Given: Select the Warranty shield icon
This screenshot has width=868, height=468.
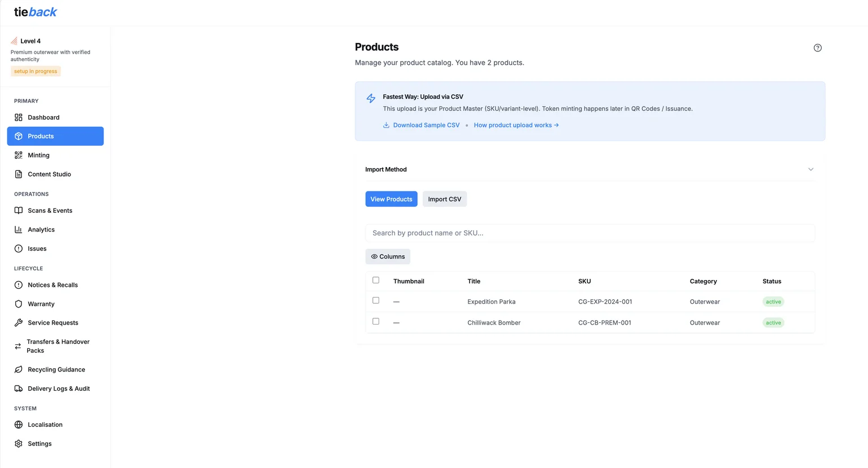Looking at the screenshot, I should [x=19, y=304].
